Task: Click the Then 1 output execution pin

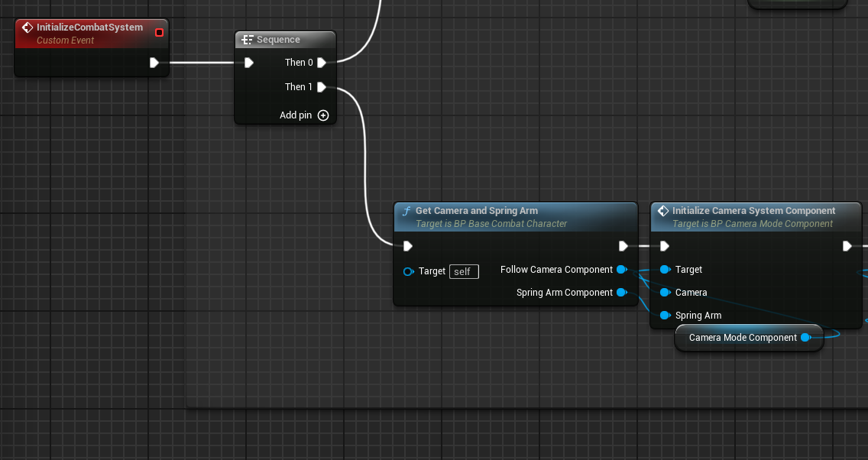Action: pyautogui.click(x=322, y=87)
